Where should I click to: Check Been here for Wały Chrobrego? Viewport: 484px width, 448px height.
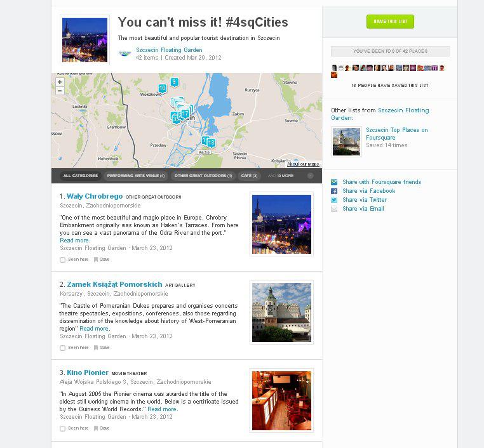tap(62, 260)
